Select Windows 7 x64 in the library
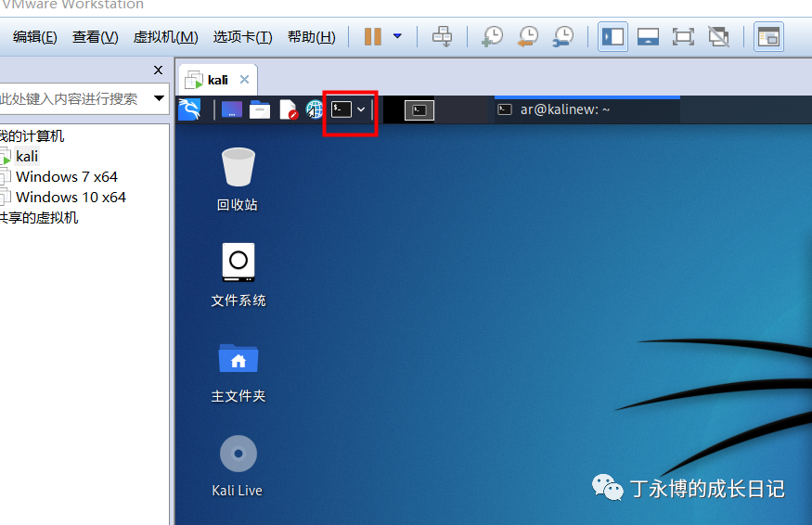The width and height of the screenshot is (812, 525). point(66,176)
